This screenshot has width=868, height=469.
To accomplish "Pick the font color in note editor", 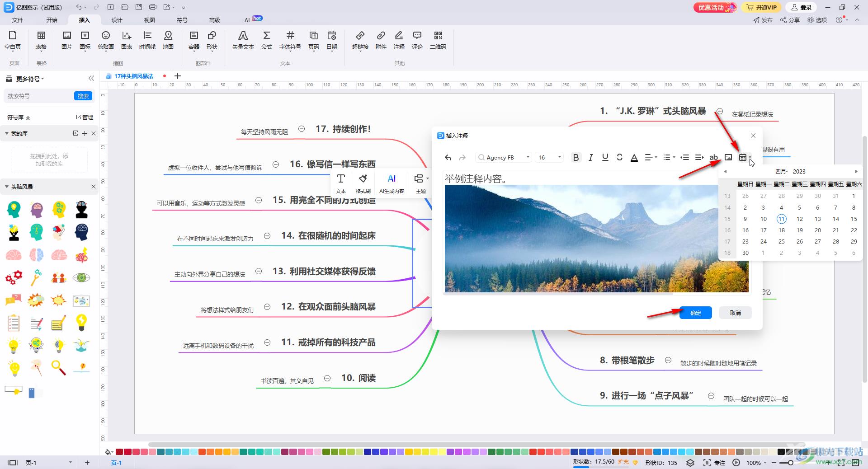I will coord(634,157).
